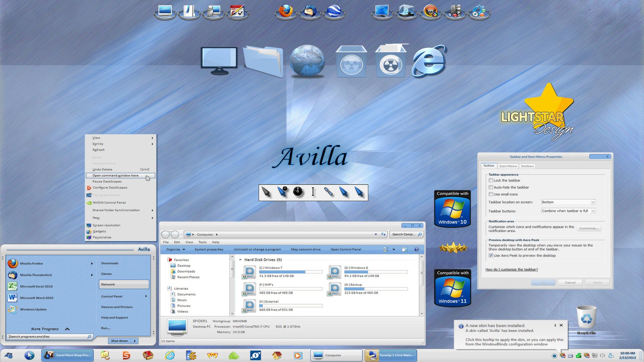Open the large Internet Explorer desktop icon
644x362 pixels.
pyautogui.click(x=429, y=61)
